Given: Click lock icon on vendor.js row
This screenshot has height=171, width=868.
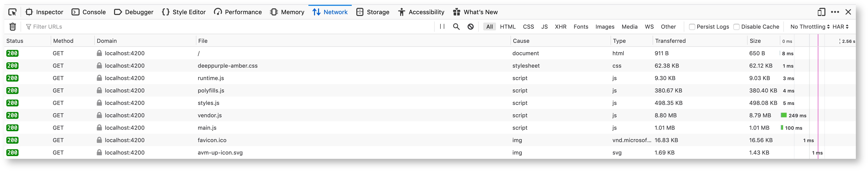Looking at the screenshot, I should click(99, 115).
